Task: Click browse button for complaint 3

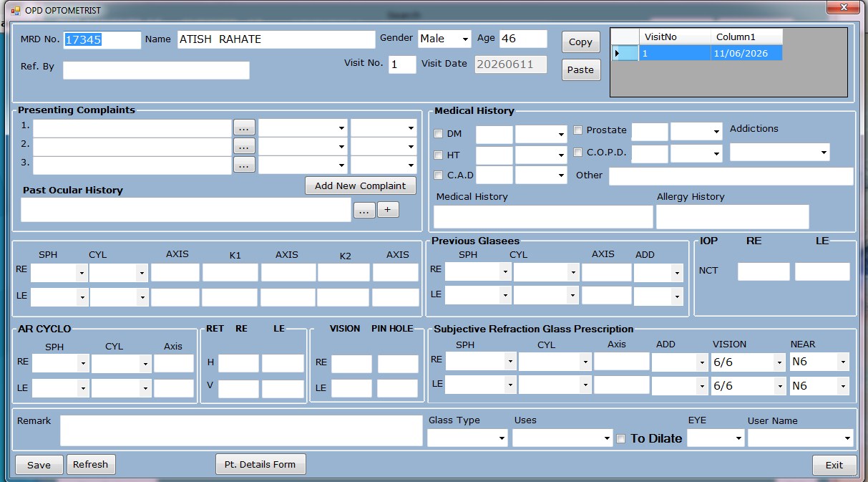Action: pyautogui.click(x=244, y=165)
